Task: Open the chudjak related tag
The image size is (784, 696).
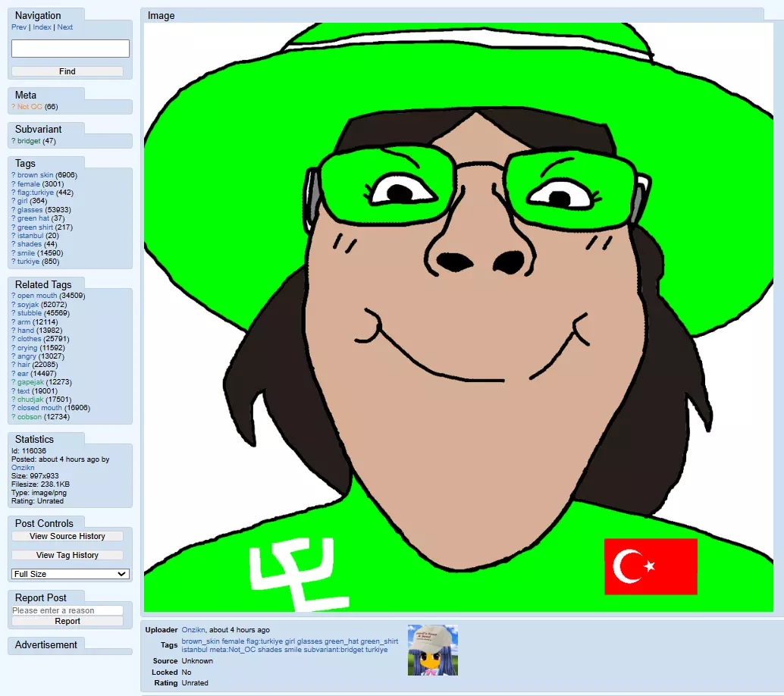Action: tap(30, 400)
